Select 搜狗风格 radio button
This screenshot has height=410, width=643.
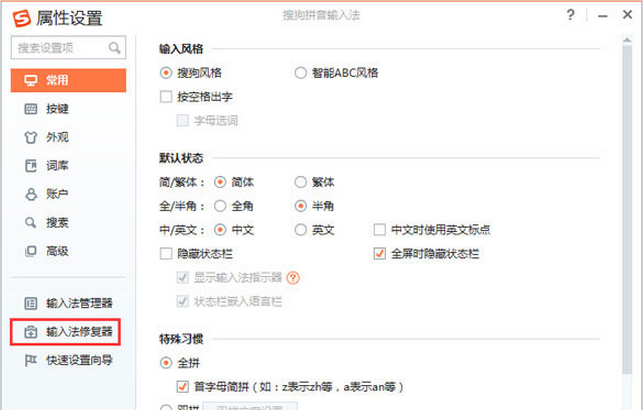click(166, 73)
